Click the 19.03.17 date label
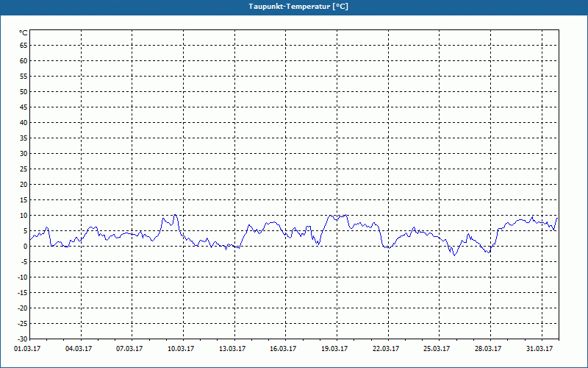Viewport: 588px width, 368px height. click(334, 349)
